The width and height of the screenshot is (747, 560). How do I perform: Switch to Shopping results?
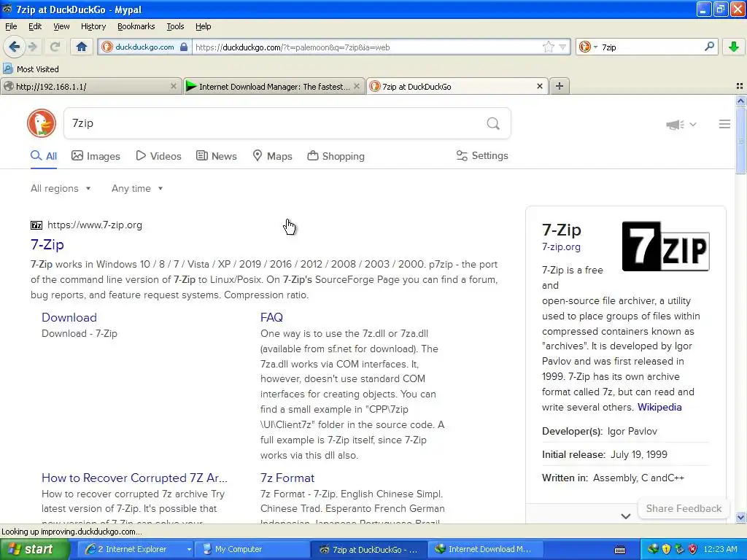click(x=336, y=156)
